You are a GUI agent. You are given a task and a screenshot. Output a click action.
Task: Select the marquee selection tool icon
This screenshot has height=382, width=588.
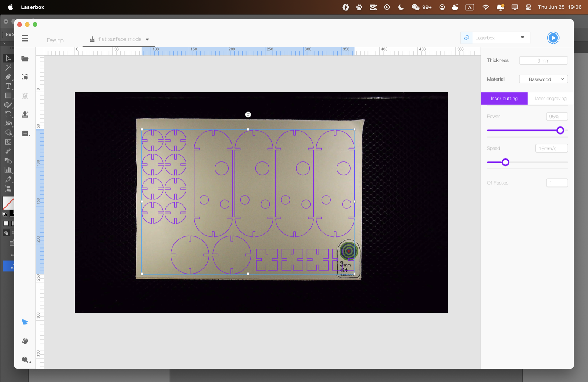click(25, 77)
